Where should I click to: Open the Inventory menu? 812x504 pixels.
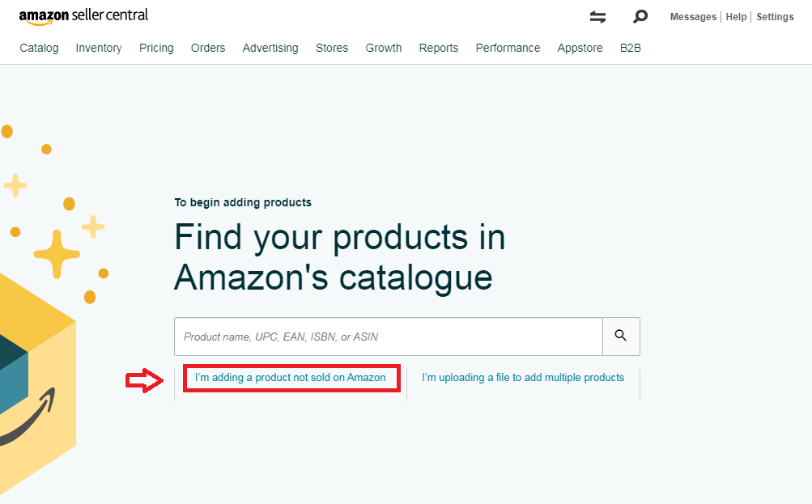[99, 48]
